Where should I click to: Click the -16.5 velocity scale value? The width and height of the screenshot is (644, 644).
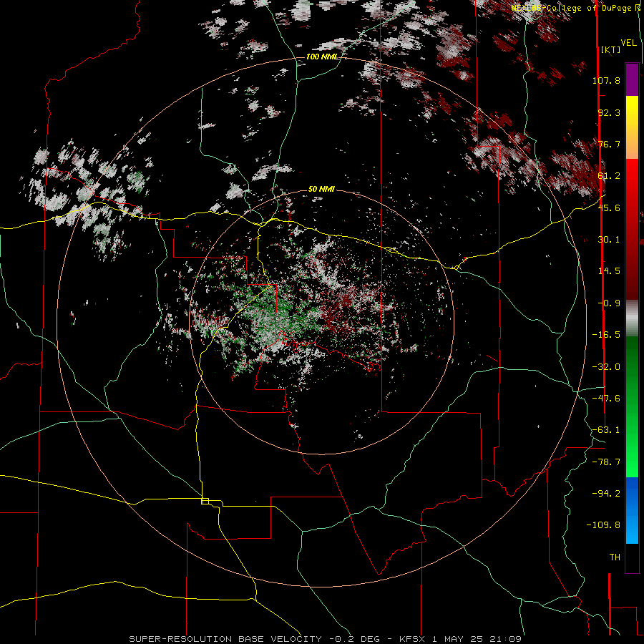(x=606, y=335)
